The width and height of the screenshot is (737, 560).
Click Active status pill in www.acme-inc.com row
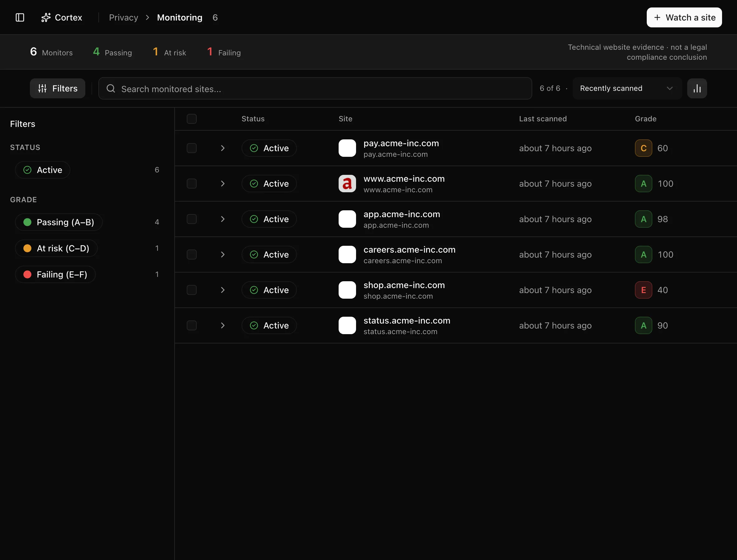coord(269,184)
